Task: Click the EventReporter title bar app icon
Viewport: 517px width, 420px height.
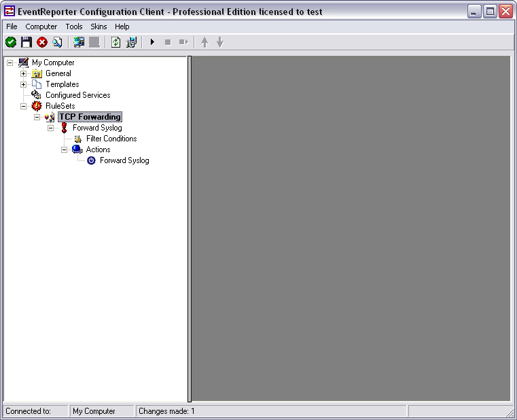Action: pyautogui.click(x=10, y=12)
